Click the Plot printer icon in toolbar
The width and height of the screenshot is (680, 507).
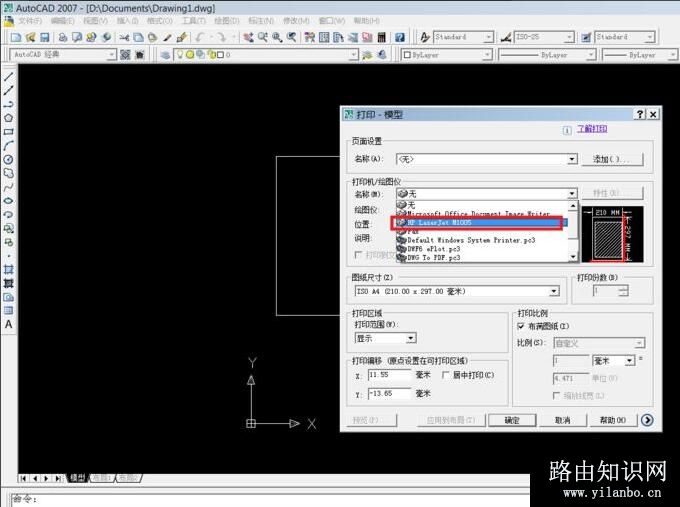pos(63,37)
